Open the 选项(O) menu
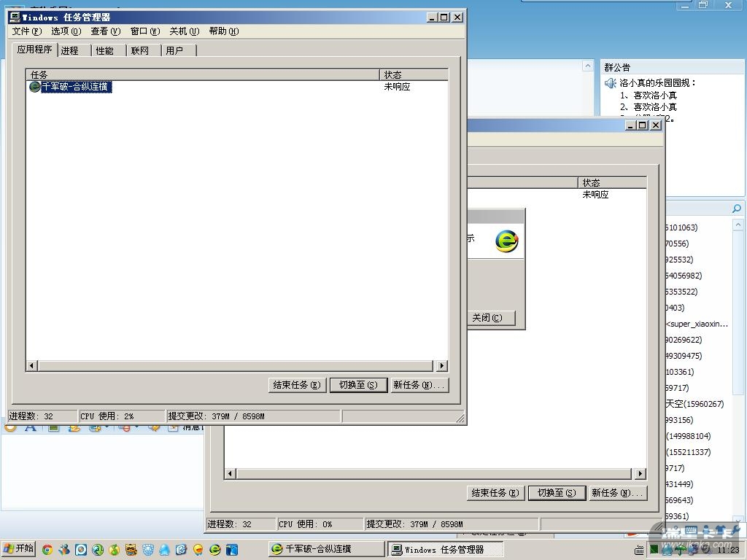Viewport: 747px width, 560px height. click(66, 31)
